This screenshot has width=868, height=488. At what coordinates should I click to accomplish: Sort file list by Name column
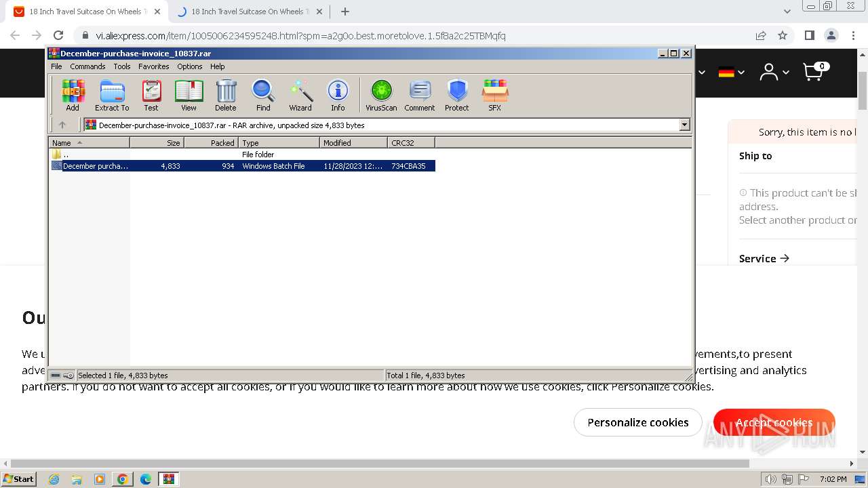pos(89,142)
